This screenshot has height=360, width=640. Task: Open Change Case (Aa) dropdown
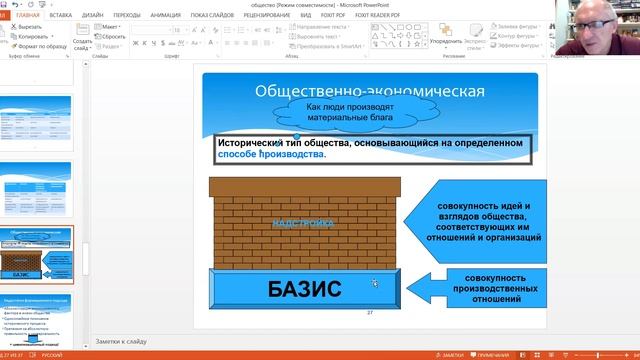[196, 43]
